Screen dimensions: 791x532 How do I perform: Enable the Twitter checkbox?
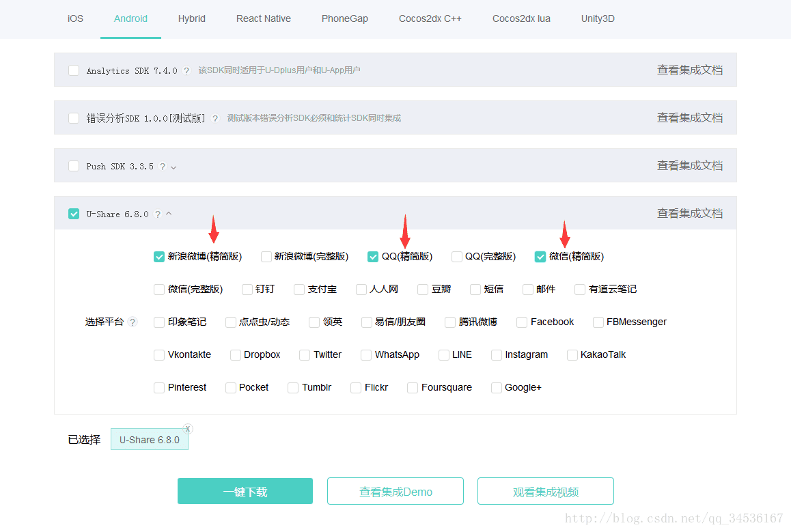pos(305,355)
